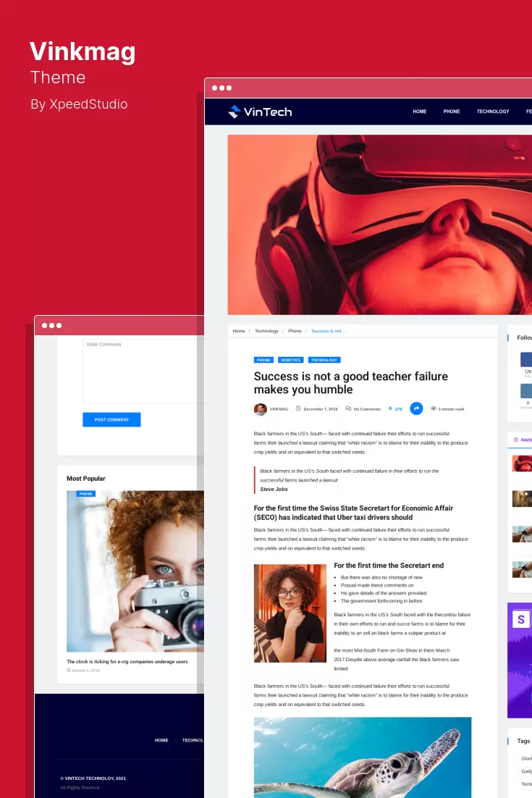Open the HOME menu item in VinTech navbar
The width and height of the screenshot is (532, 798).
[420, 112]
